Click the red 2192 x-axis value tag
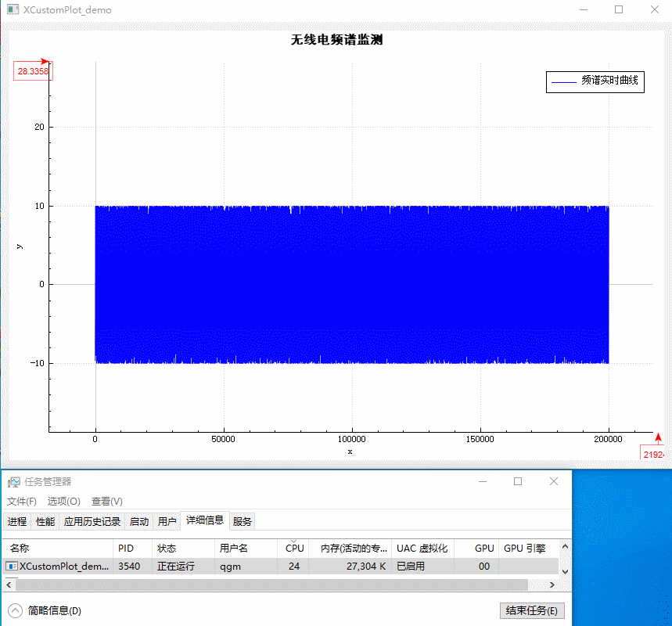 (652, 454)
